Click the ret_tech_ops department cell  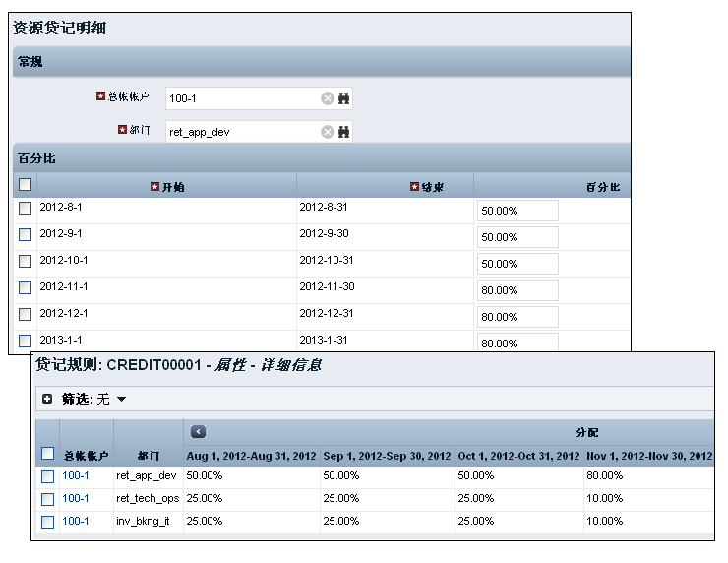[x=148, y=498]
